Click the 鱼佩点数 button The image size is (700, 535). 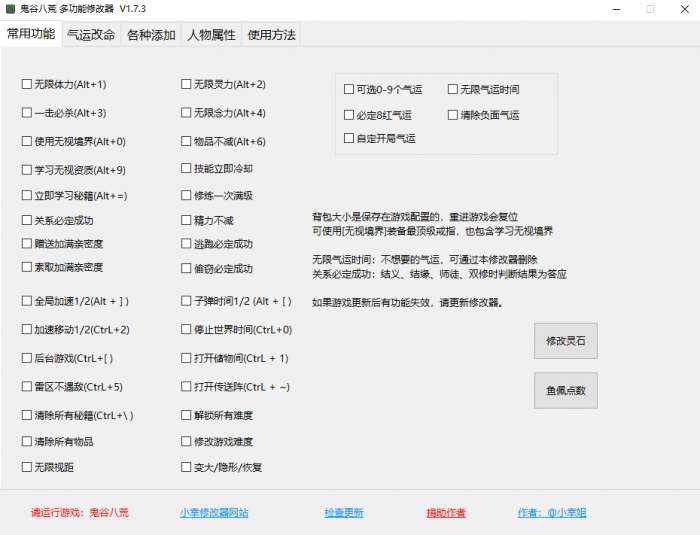pos(566,390)
